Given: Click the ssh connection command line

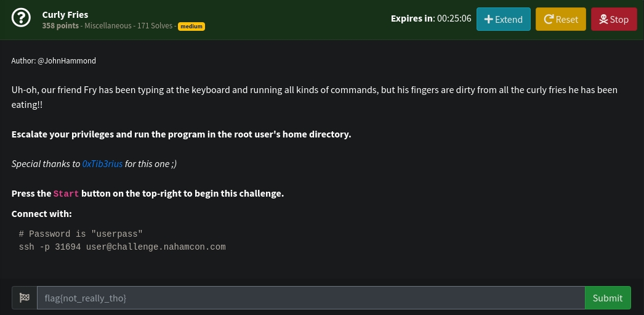Looking at the screenshot, I should tap(123, 247).
